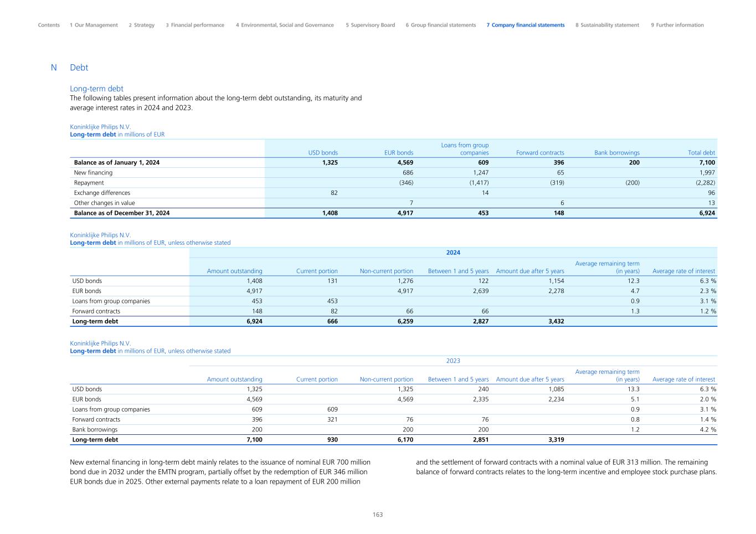Open the 8 Sustainability statement chapter
756x534 pixels.
point(607,25)
